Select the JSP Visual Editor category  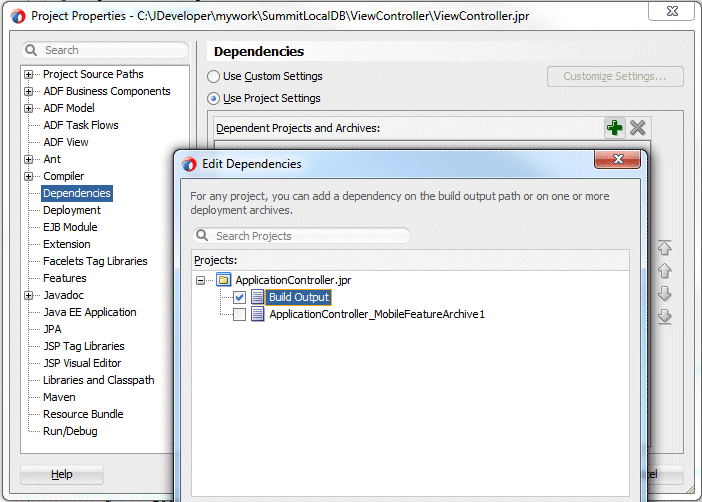pyautogui.click(x=82, y=363)
